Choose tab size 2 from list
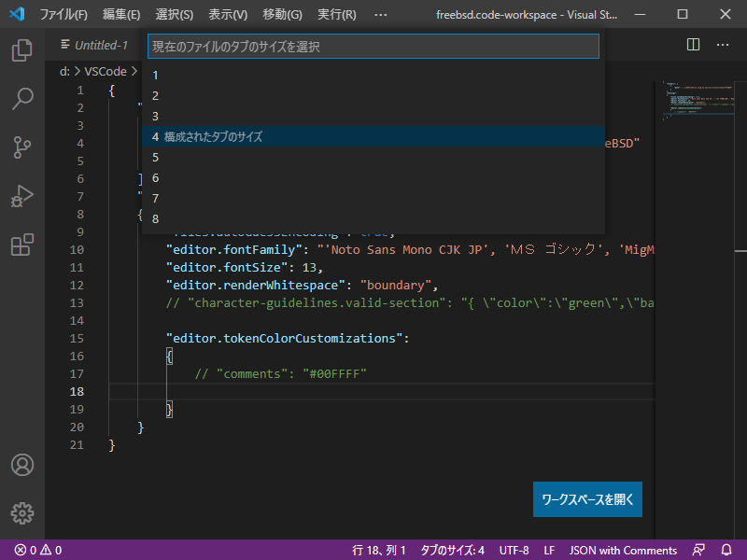Viewport: 747px width, 560px height. tap(373, 95)
